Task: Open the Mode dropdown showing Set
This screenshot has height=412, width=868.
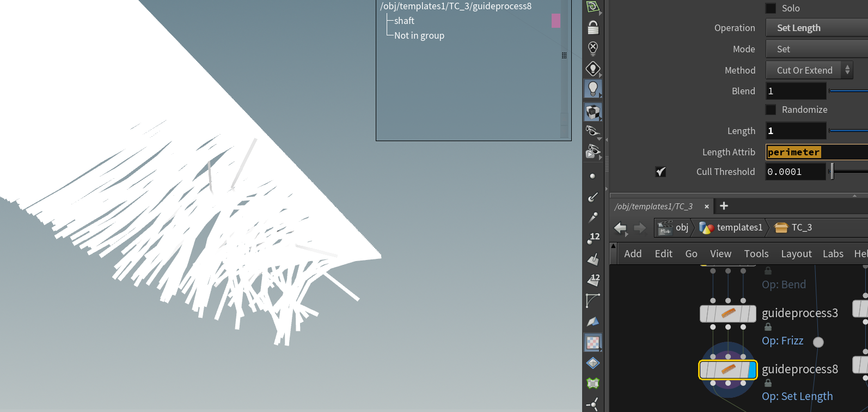Action: pos(816,49)
